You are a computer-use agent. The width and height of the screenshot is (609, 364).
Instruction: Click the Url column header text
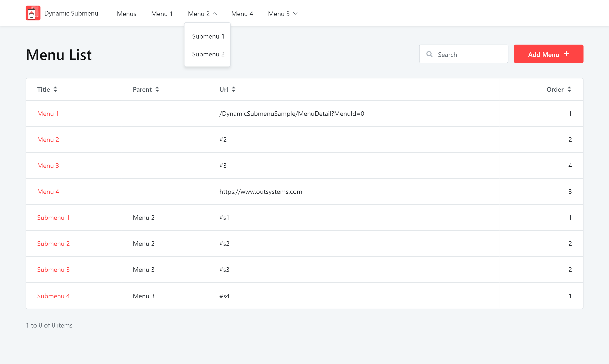224,90
